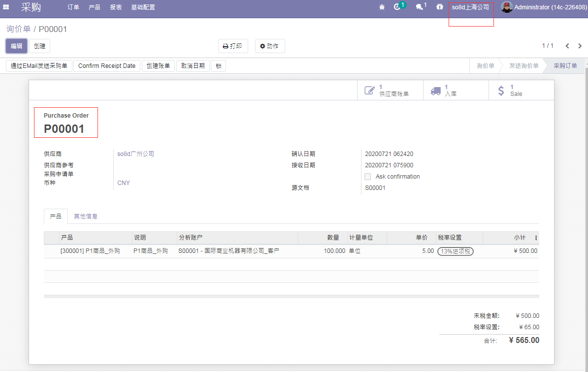Open the vendor bills pencil icon
The height and width of the screenshot is (372, 588).
[369, 91]
